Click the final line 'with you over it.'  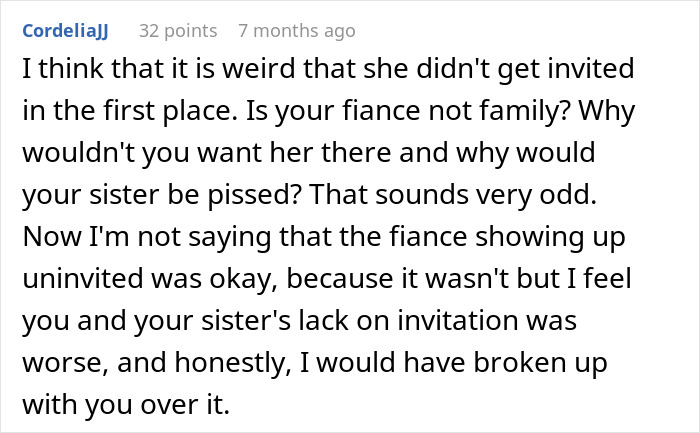[126, 404]
